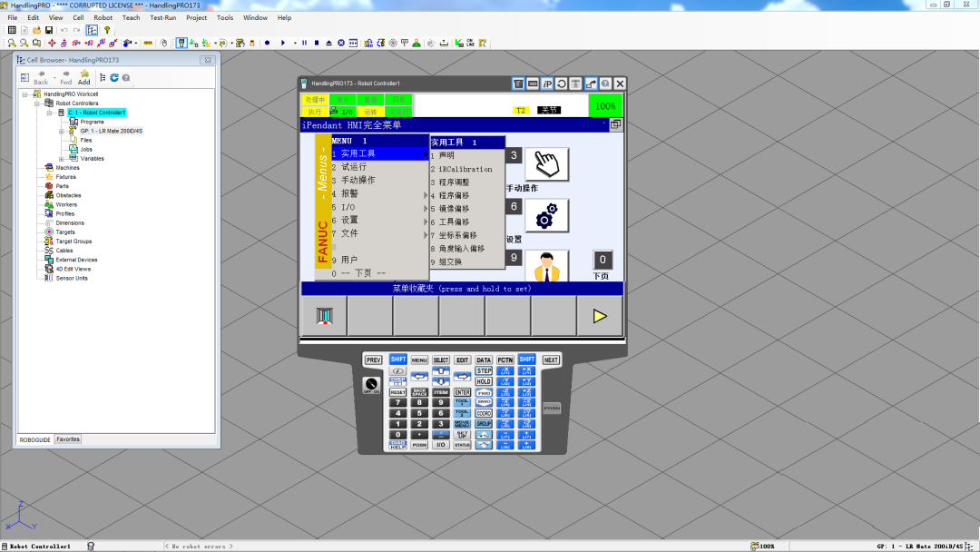
Task: Toggle Cell Browser toolbar icon
Action: coord(92,30)
